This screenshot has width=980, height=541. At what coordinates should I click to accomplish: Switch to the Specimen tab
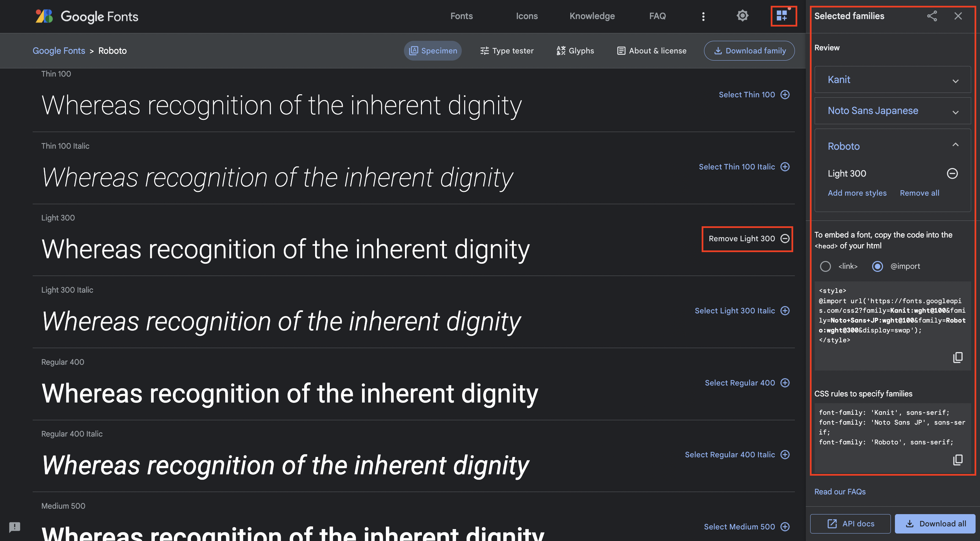432,51
